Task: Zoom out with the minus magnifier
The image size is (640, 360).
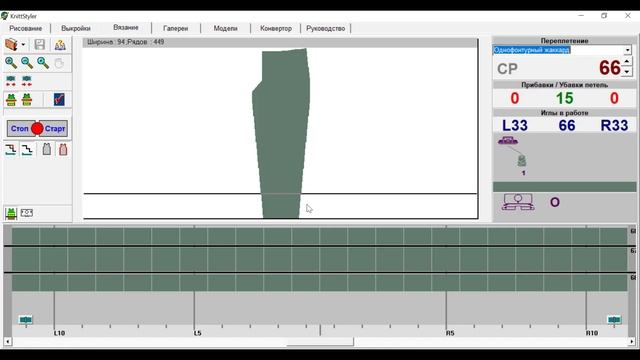Action: click(x=27, y=63)
